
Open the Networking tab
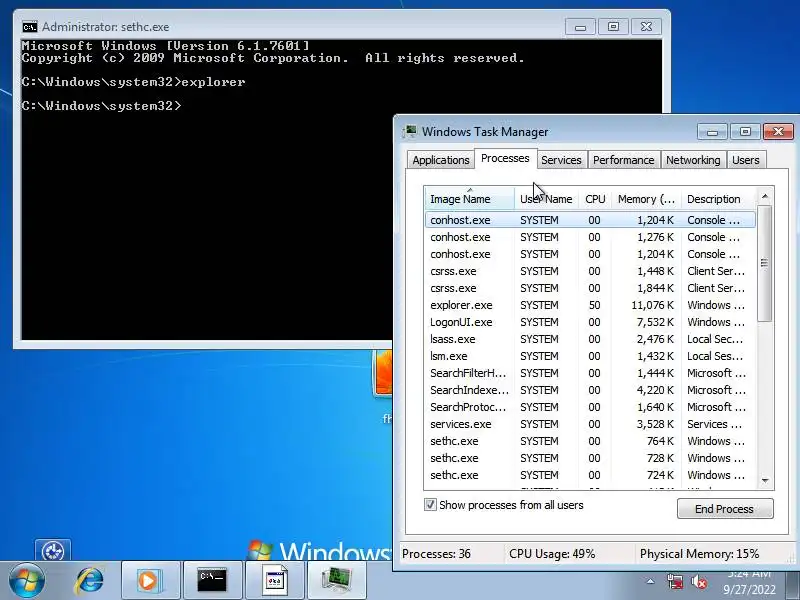(x=693, y=160)
